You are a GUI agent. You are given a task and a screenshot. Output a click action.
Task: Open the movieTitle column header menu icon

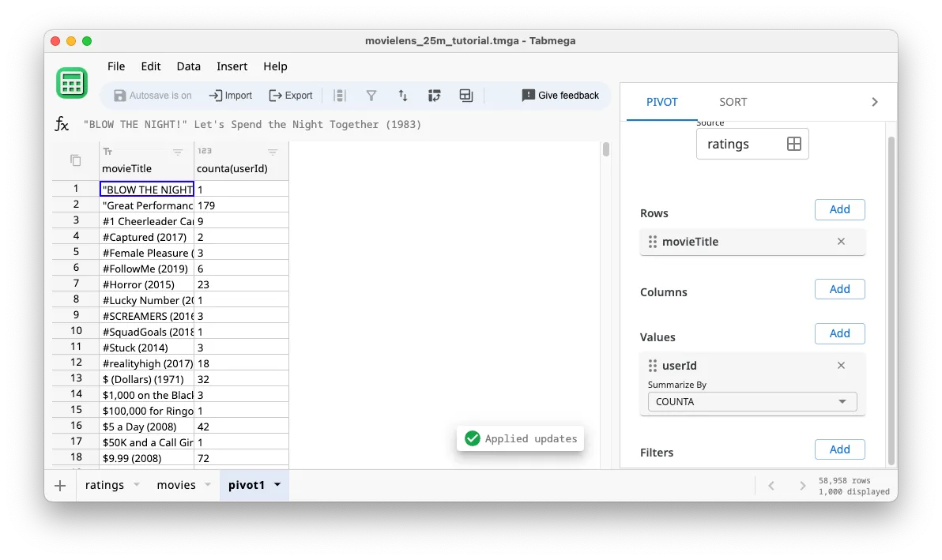178,151
